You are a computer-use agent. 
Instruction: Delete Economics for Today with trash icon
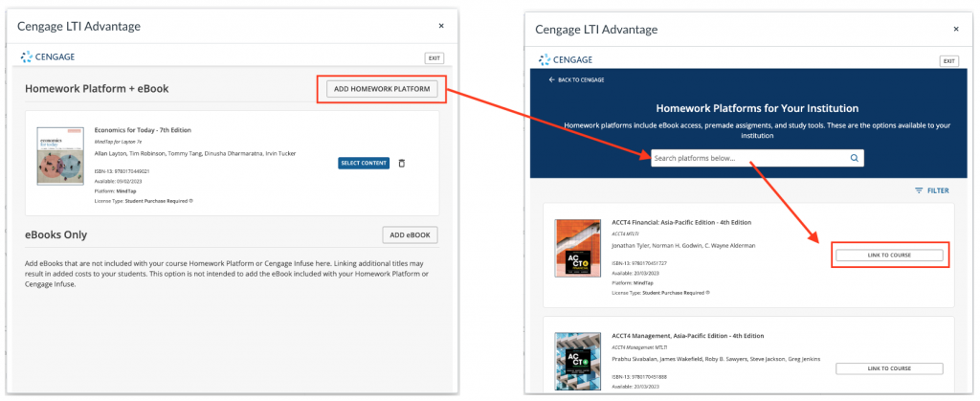pyautogui.click(x=402, y=163)
